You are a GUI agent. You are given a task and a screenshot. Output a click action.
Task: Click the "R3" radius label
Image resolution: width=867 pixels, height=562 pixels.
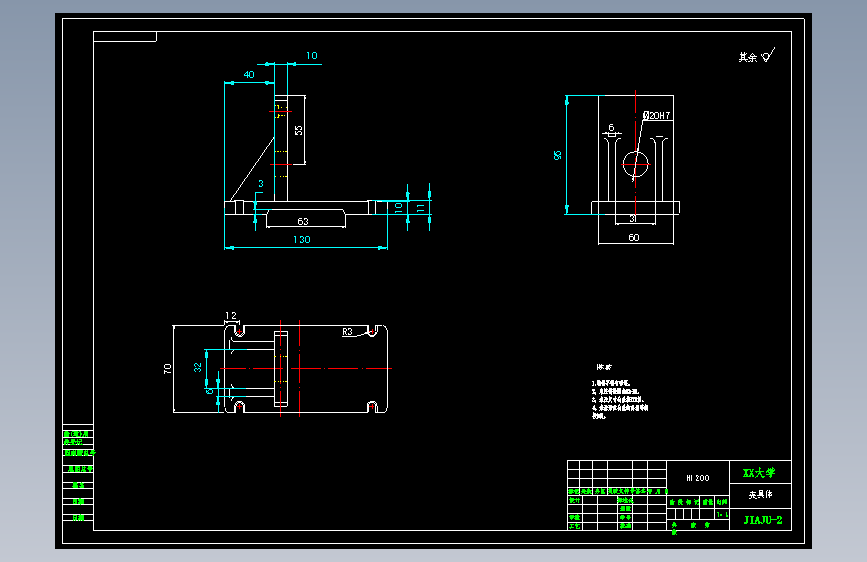point(347,332)
